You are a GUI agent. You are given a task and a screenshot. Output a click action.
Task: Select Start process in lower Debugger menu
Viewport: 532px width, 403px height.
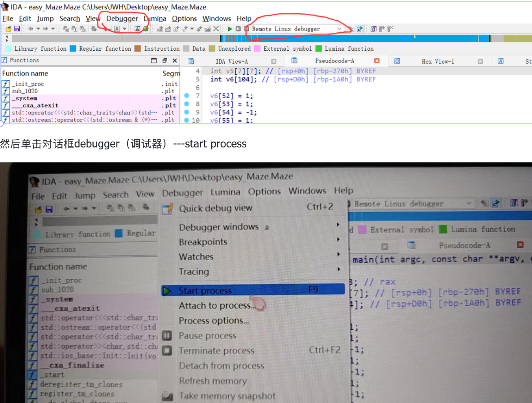click(x=253, y=290)
